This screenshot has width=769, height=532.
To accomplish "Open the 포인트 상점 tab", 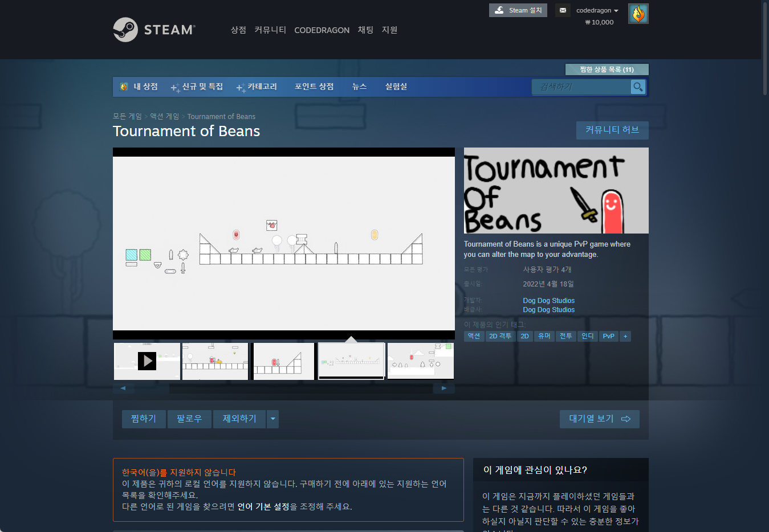I will pyautogui.click(x=314, y=87).
